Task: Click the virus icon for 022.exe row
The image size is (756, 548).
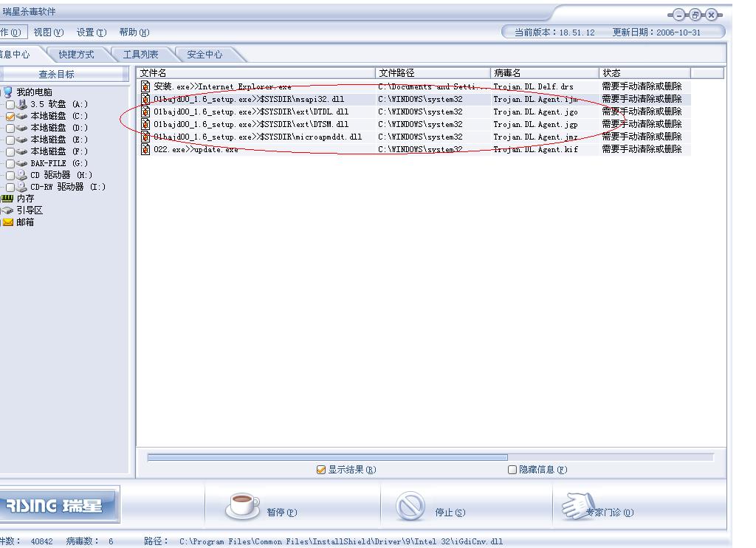Action: [x=145, y=149]
